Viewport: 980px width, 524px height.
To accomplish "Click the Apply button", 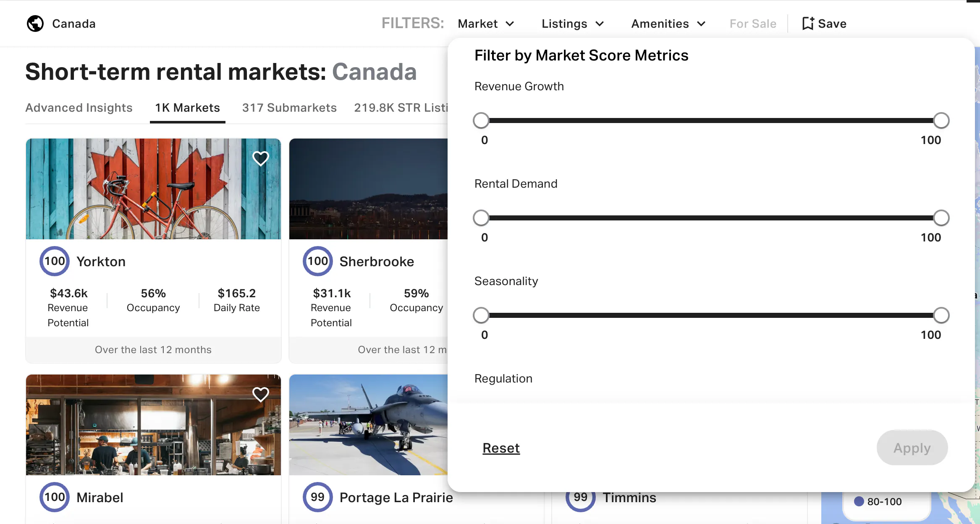I will click(x=912, y=448).
